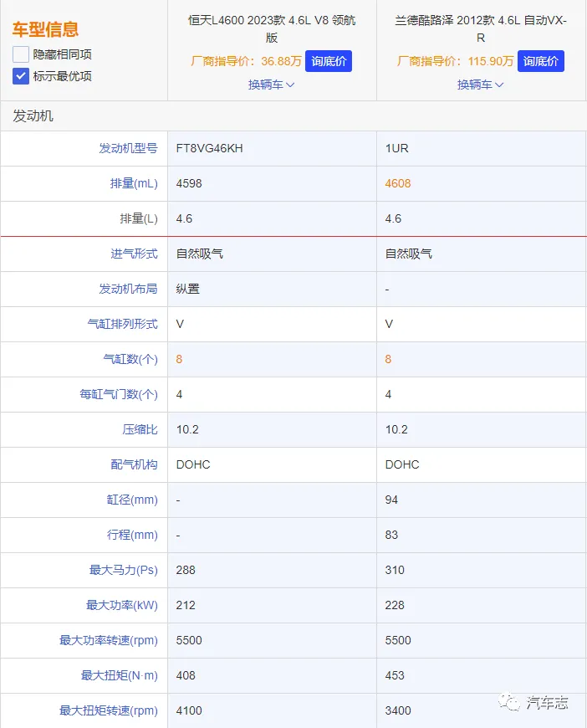Click the 气缸数(个) parameter label
The height and width of the screenshot is (728, 587).
130,359
